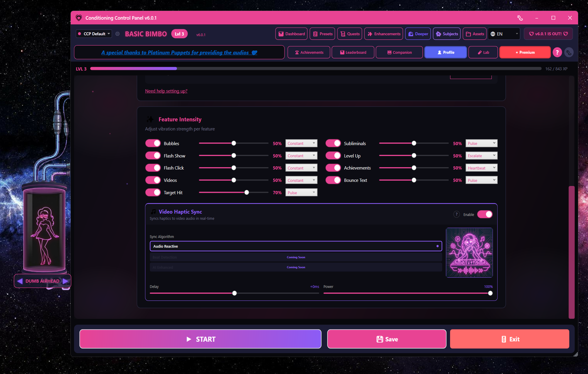Open the EN language dropdown
Screen dimensions: 588x374
[504, 34]
